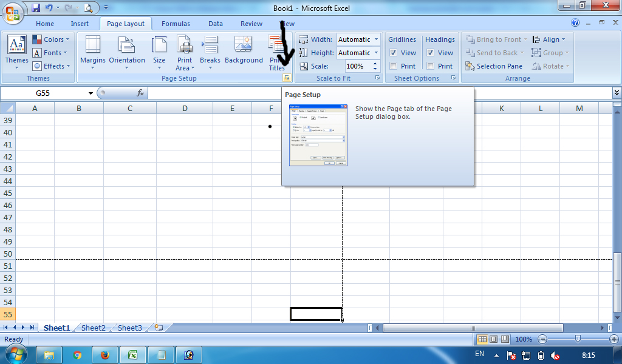Click the Select All corner button

(7, 108)
